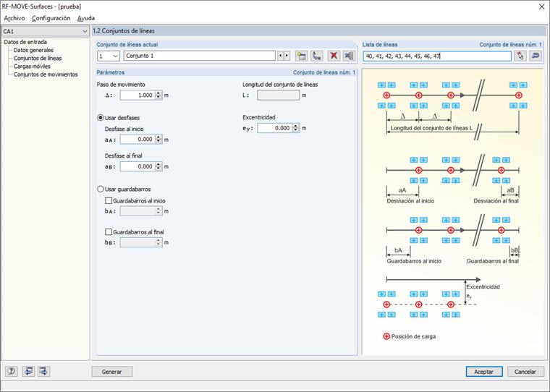Viewport: 550px width, 392px height.
Task: Increase Paso de movimiento Δ value
Action: (158, 93)
